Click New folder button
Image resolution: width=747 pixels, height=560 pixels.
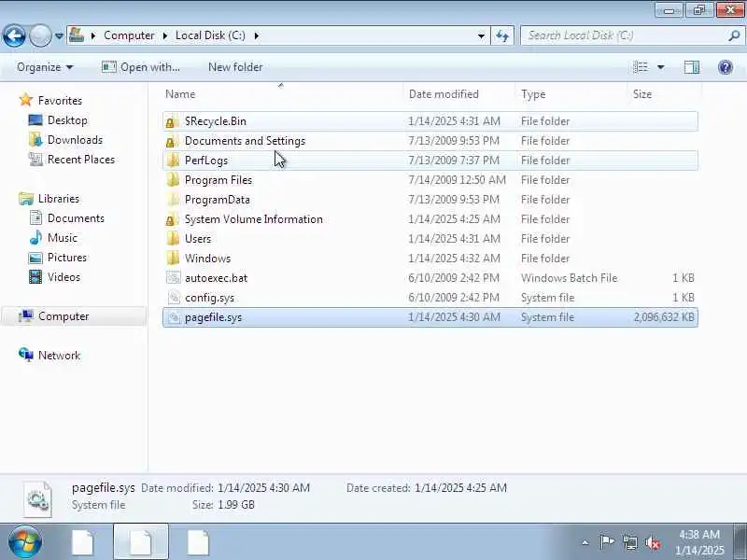(235, 67)
